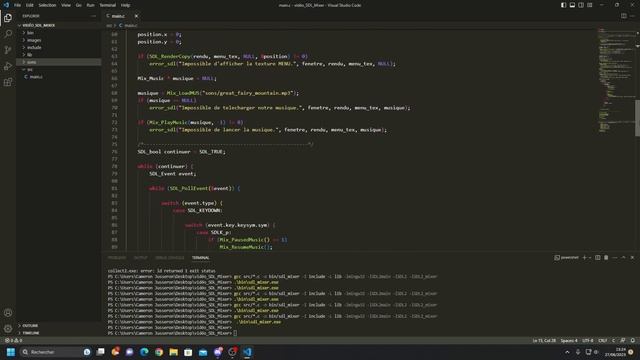Screen dimensions: 640x360
Task: Select the powershell terminal instance label
Action: coord(567,258)
